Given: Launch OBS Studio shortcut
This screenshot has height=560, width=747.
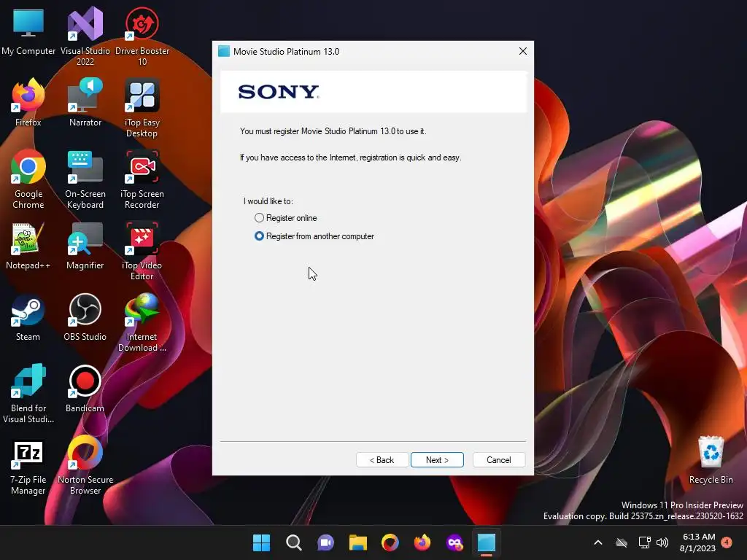Looking at the screenshot, I should point(85,317).
